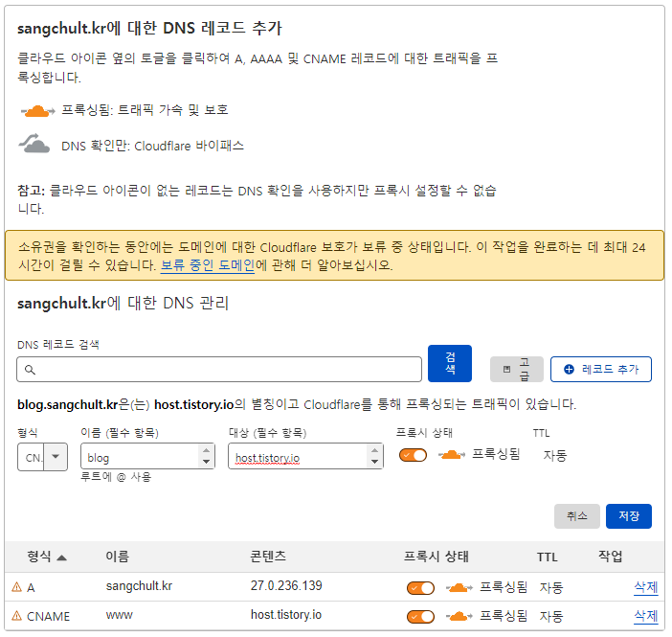This screenshot has width=672, height=637.
Task: Click the blue 검색 button
Action: click(450, 363)
